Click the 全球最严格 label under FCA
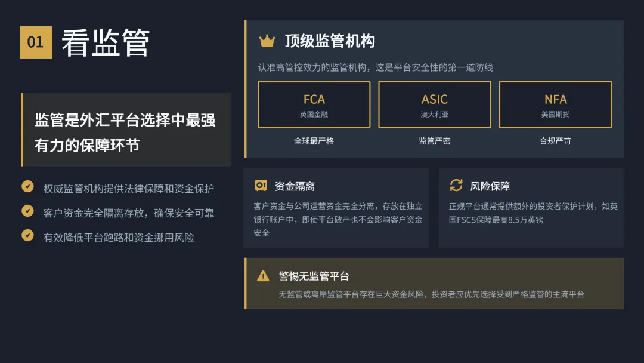The height and width of the screenshot is (363, 644). [x=314, y=141]
